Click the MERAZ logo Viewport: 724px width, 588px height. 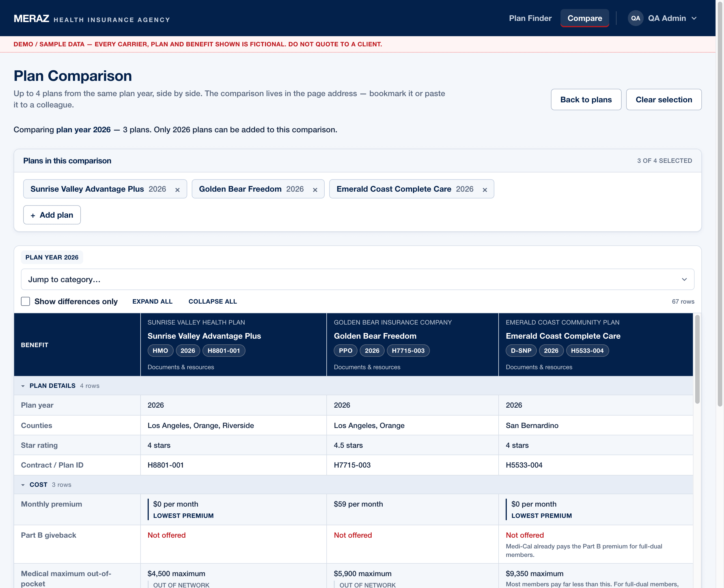click(31, 18)
